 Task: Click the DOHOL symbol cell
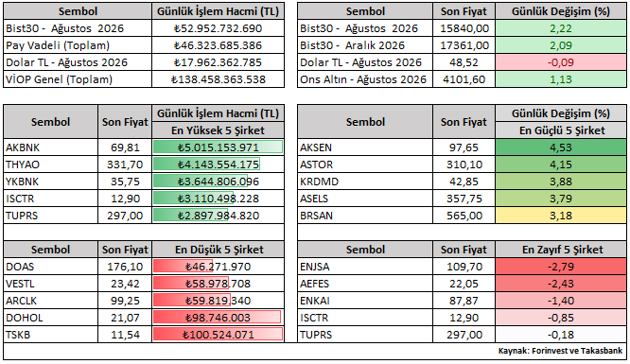(x=51, y=318)
